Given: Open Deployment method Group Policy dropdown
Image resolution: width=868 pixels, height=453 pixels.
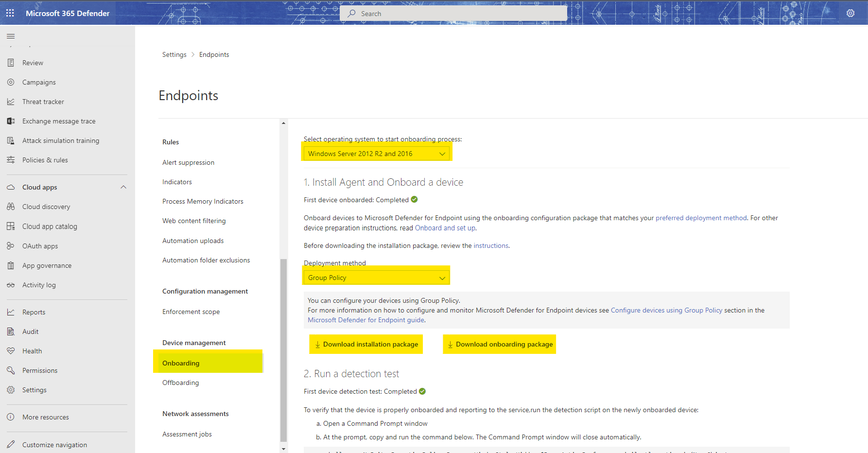Looking at the screenshot, I should click(376, 278).
